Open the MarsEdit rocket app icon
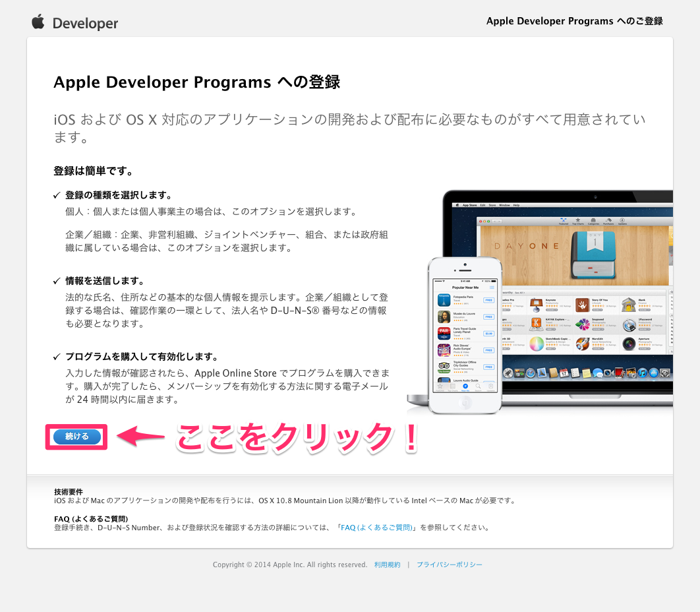 [582, 344]
